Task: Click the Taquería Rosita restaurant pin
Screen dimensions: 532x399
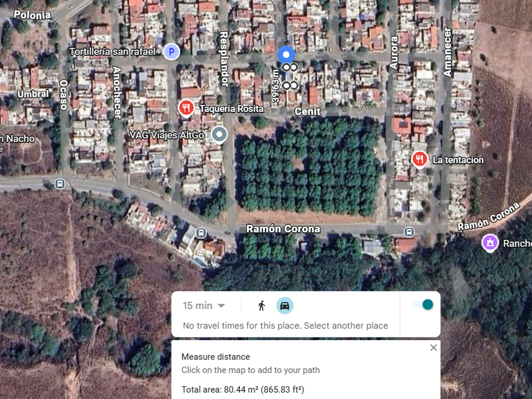Action: point(186,108)
